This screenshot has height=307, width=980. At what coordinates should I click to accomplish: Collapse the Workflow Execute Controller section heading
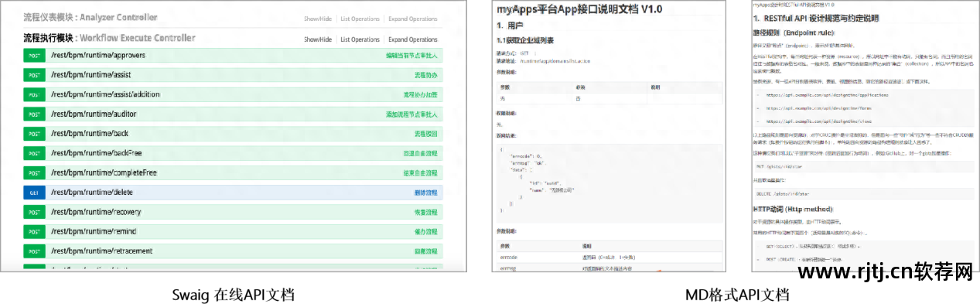(x=109, y=38)
